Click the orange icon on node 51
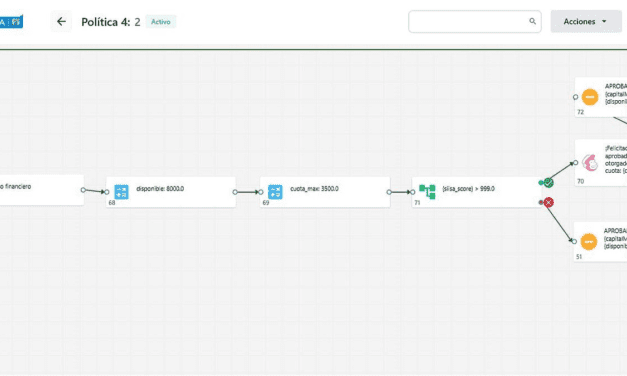 point(589,242)
